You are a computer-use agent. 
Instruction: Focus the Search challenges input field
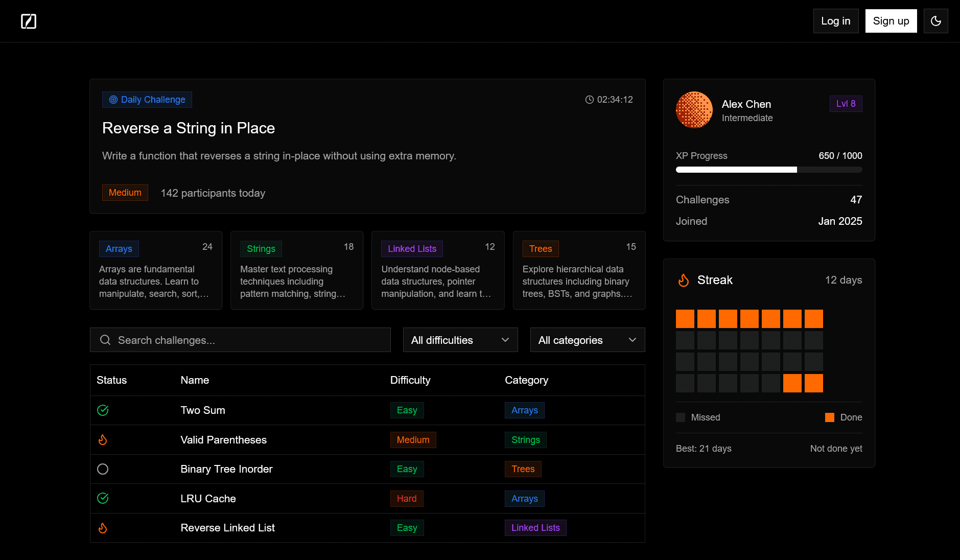point(240,340)
